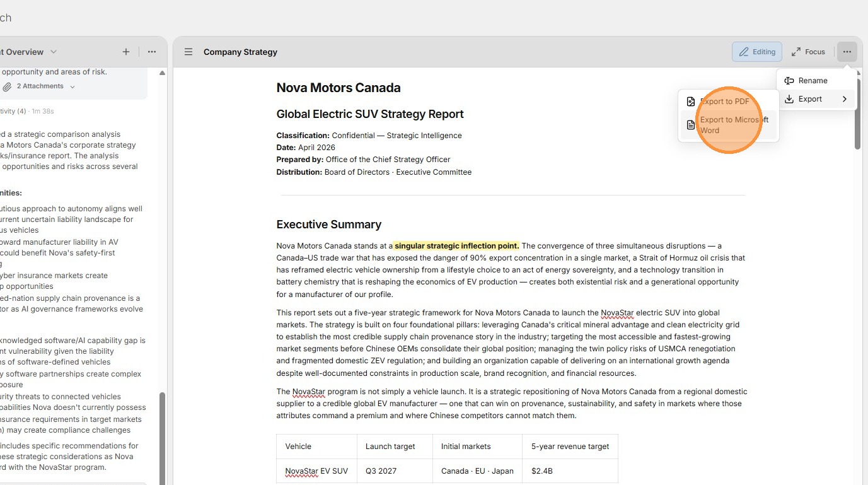Click the Nova Motors Canada heading
Screen dimensions: 868x485
coord(339,88)
